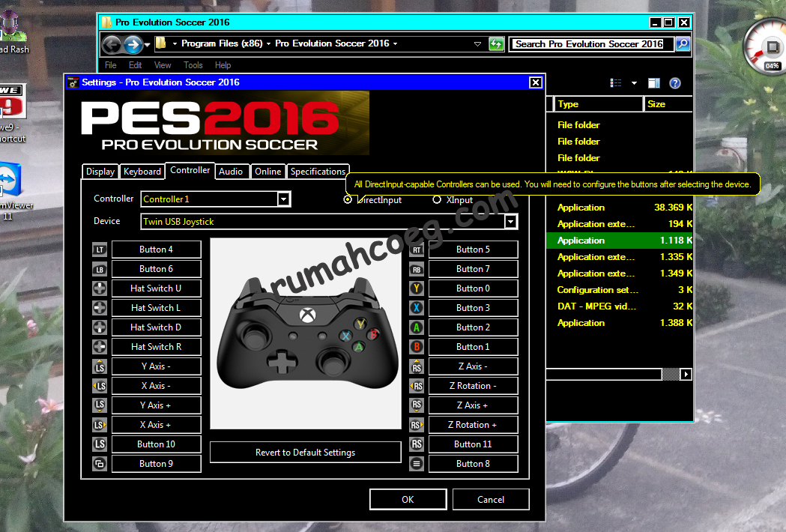
Task: Click the Explorer back arrow button
Action: tap(112, 45)
